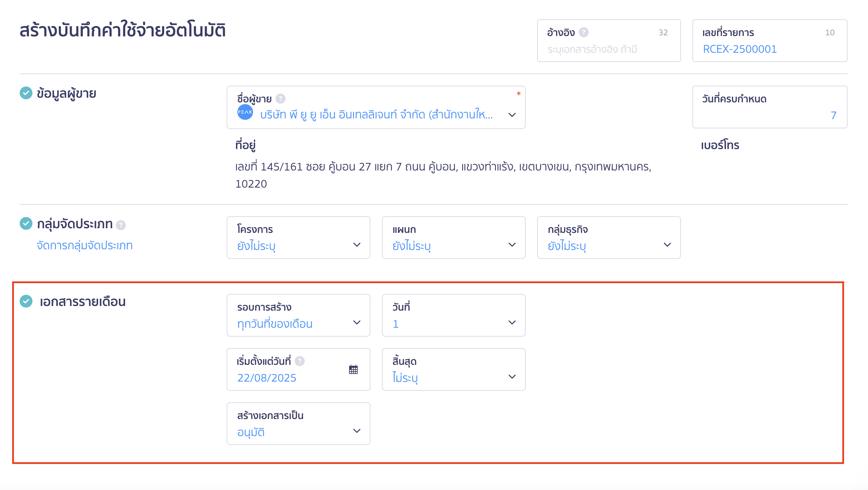Image resolution: width=868 pixels, height=490 pixels.
Task: Click the help icon next to อ้างอิง
Action: click(584, 32)
